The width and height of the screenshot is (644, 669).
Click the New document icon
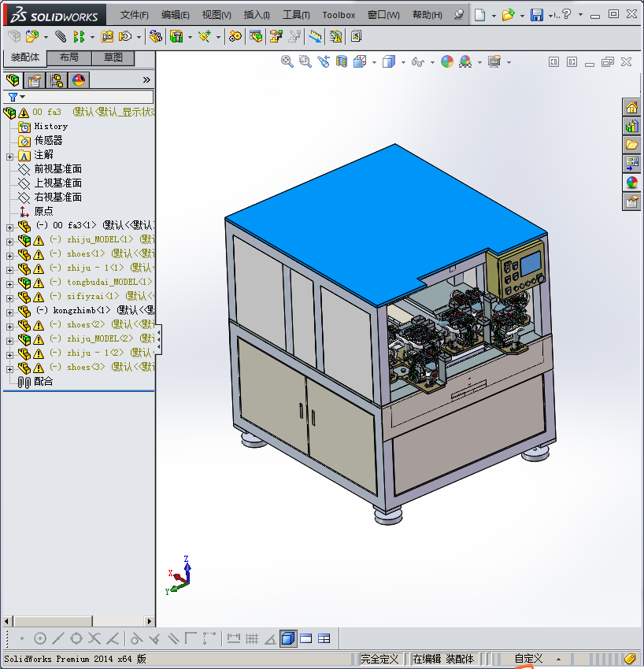(480, 15)
